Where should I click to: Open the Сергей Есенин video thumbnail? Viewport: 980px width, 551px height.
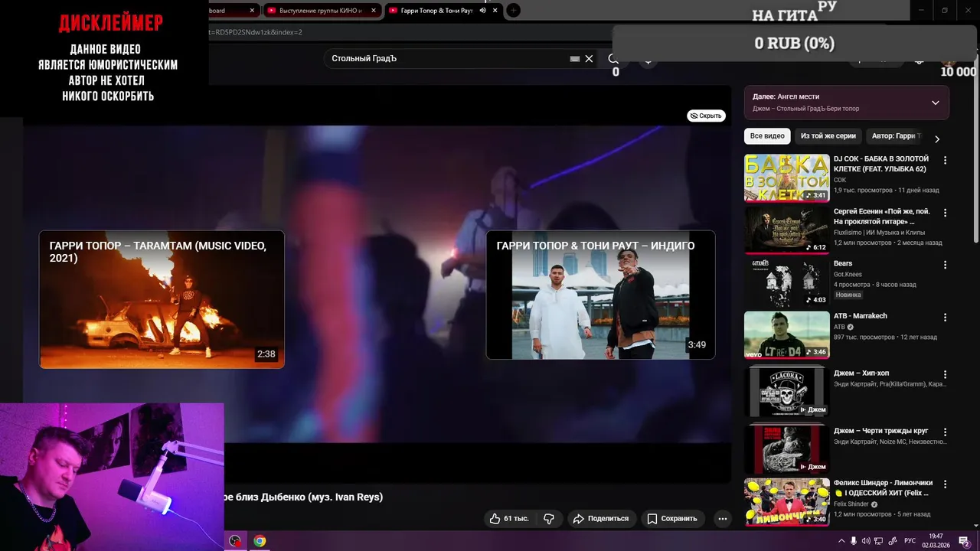click(x=787, y=230)
